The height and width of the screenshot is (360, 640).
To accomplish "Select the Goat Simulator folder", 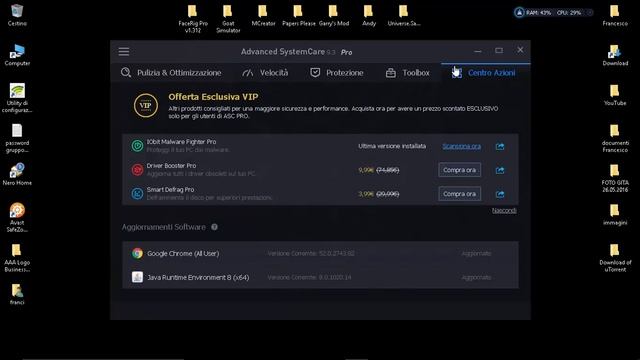I will pos(228,19).
